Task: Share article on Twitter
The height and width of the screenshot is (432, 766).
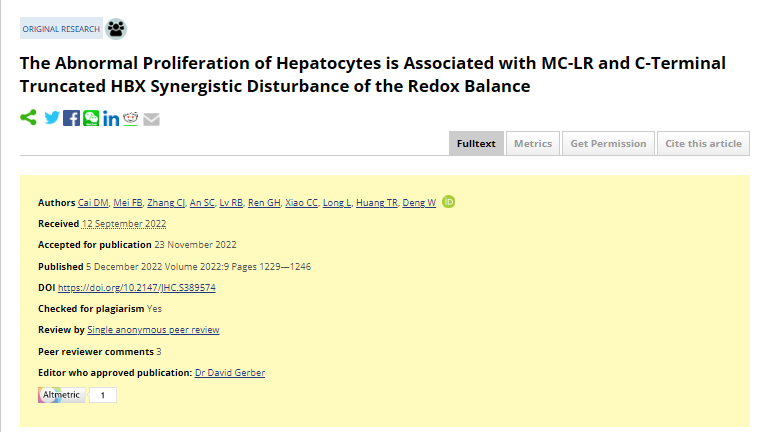Action: click(x=52, y=118)
